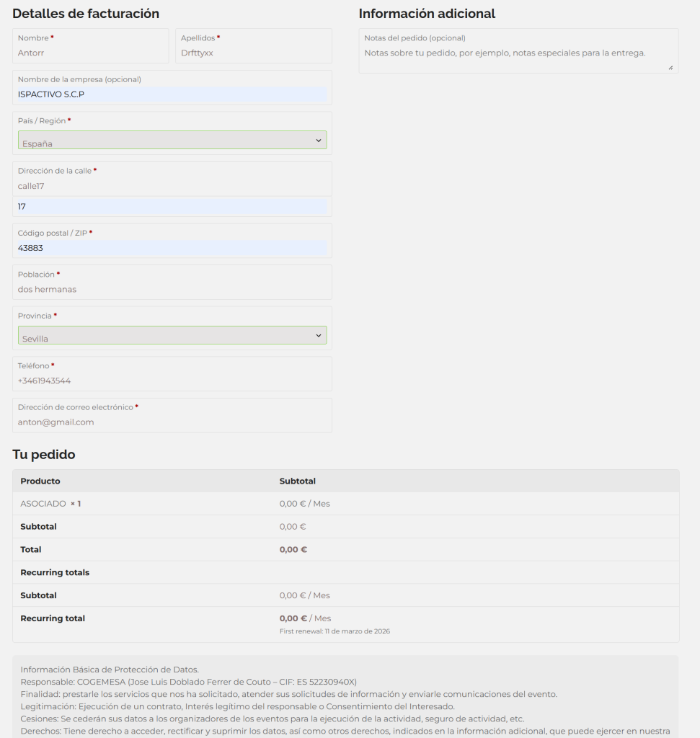Click the Tu pedido heading
The width and height of the screenshot is (700, 738).
(x=44, y=455)
